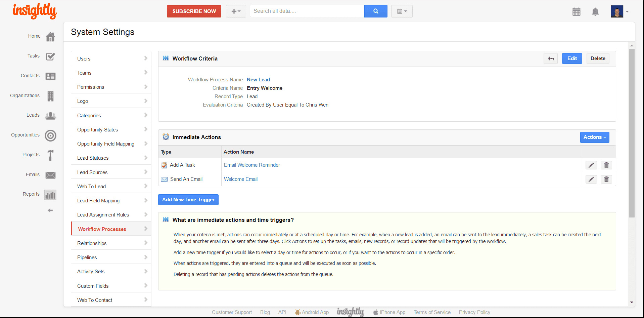Open Contacts card icon in sidebar
Screen dimensions: 644x318
point(50,76)
